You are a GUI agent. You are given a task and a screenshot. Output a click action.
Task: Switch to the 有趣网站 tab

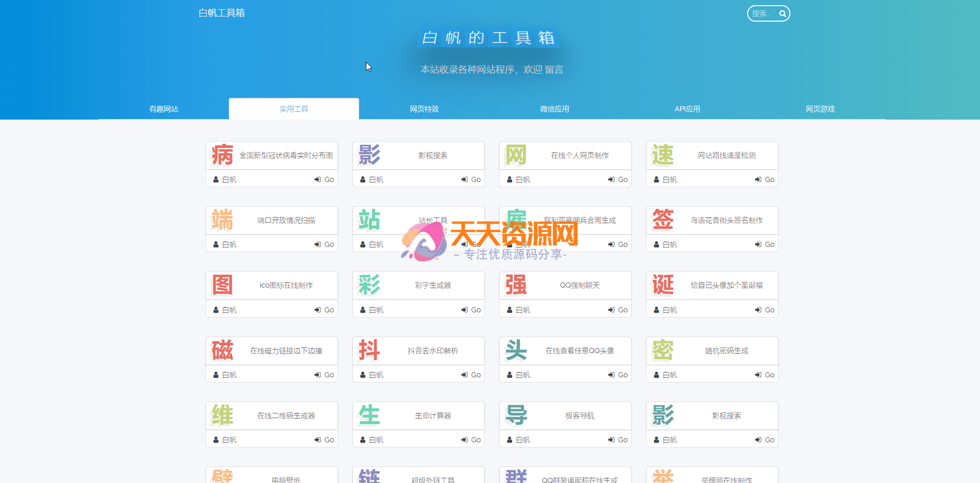[163, 109]
